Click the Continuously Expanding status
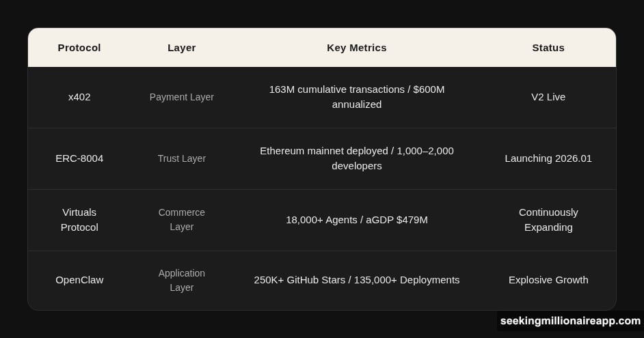This screenshot has width=644, height=338. [548, 220]
